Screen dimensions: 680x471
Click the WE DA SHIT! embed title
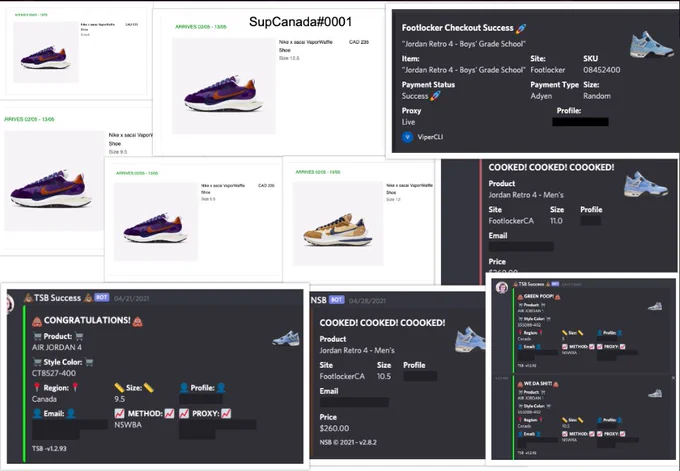(x=538, y=384)
